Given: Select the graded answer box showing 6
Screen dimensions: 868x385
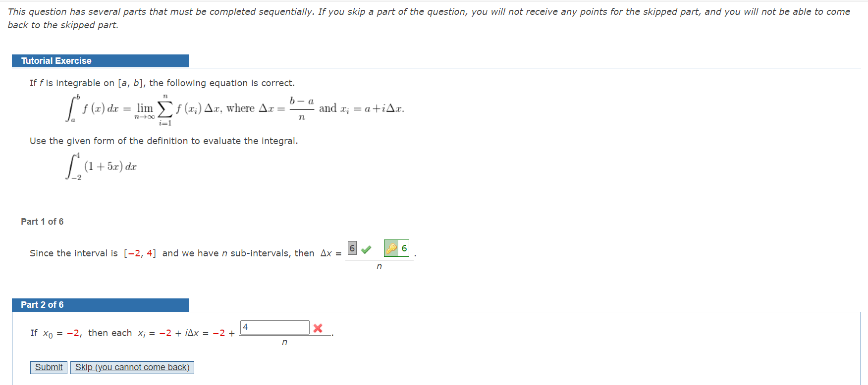Looking at the screenshot, I should pyautogui.click(x=352, y=248).
